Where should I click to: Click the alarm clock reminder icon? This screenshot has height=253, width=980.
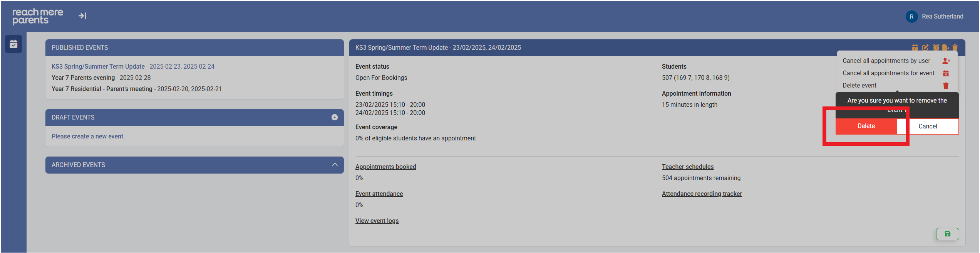pyautogui.click(x=936, y=47)
